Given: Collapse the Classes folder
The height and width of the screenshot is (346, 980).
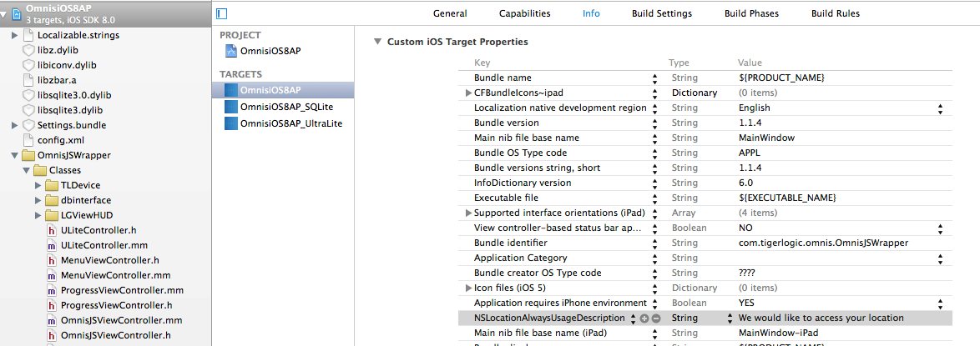Looking at the screenshot, I should coord(26,170).
